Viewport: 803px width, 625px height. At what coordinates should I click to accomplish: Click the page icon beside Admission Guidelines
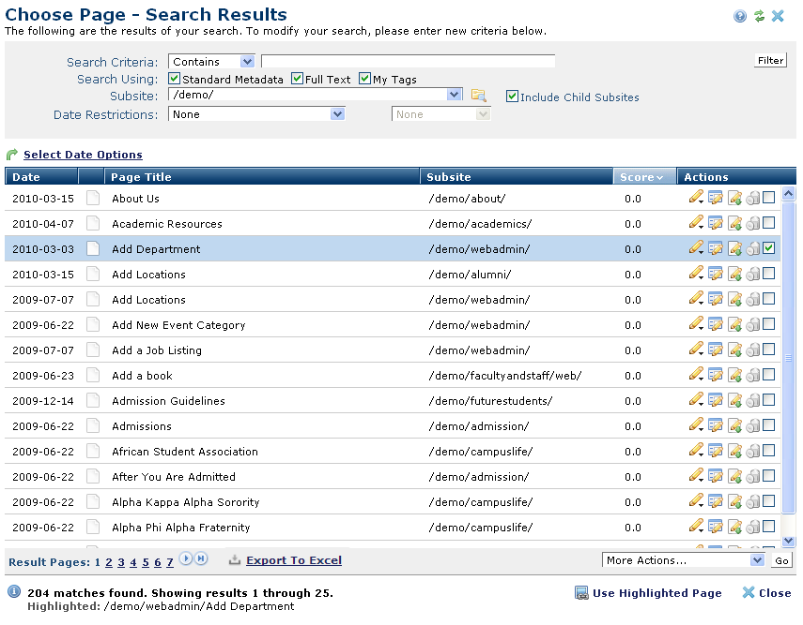coord(93,401)
